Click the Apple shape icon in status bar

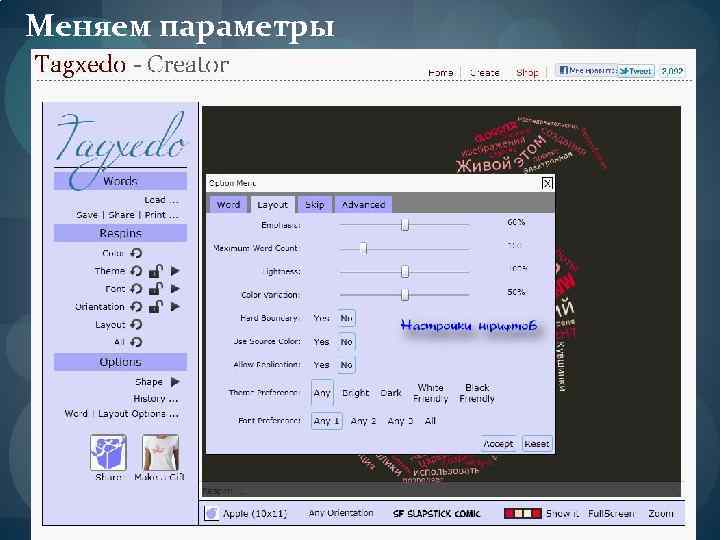pyautogui.click(x=211, y=513)
